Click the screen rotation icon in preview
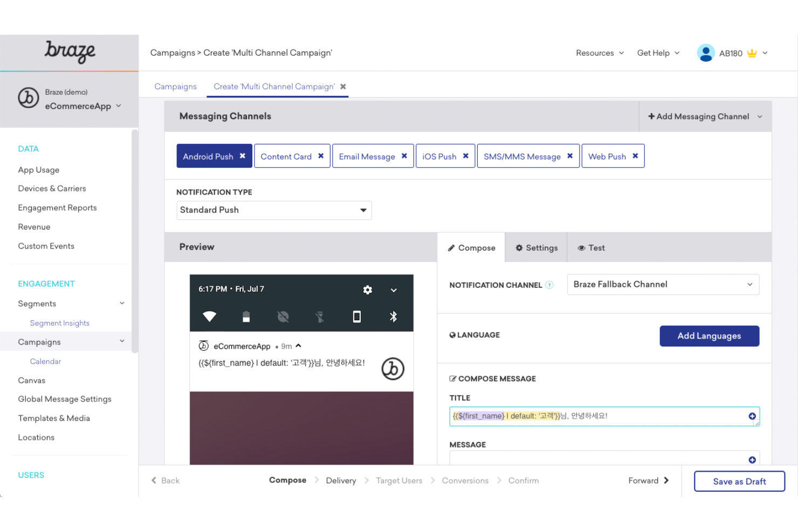 tap(356, 316)
